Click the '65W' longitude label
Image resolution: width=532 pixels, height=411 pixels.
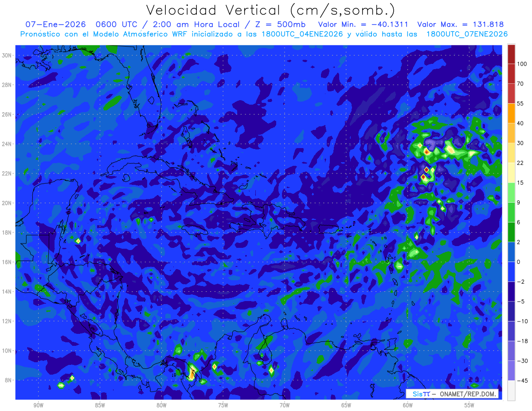click(x=346, y=405)
